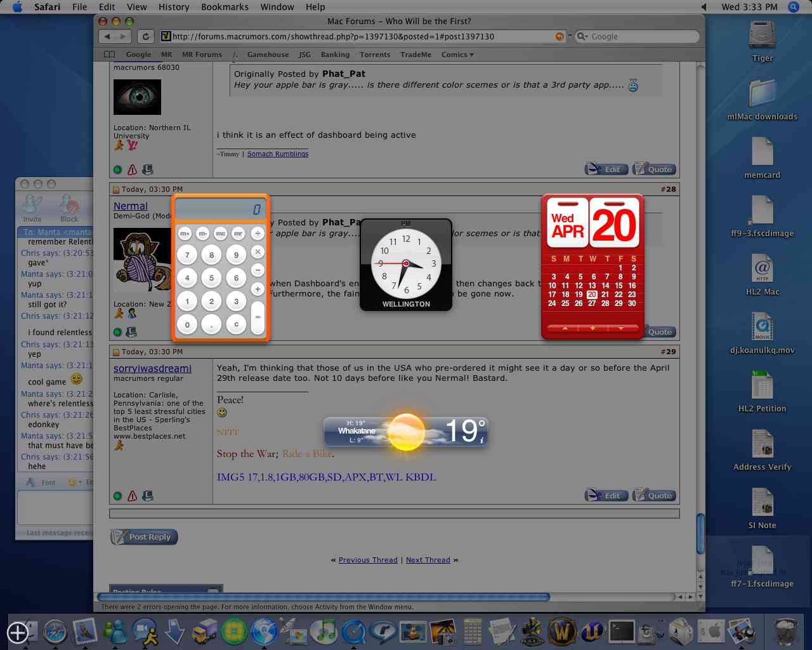The height and width of the screenshot is (650, 812).
Task: Click Safari's vertical scrollbar thumb
Action: 700,533
